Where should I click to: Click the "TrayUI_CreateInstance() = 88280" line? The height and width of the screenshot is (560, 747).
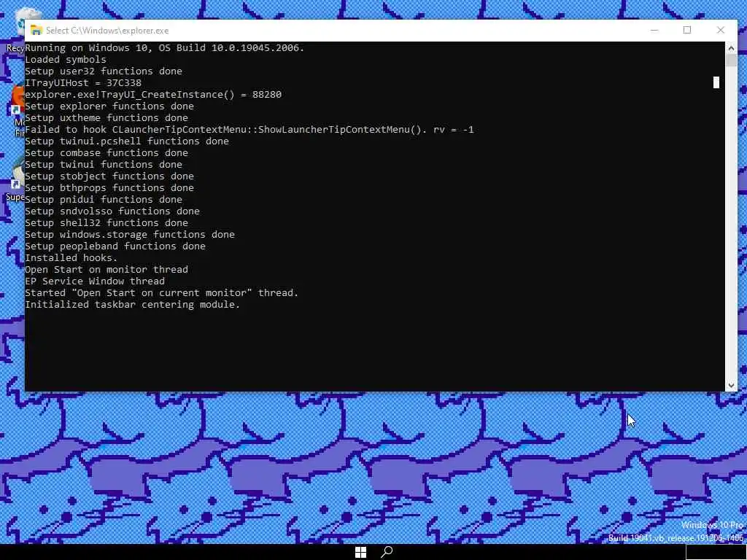pos(153,94)
